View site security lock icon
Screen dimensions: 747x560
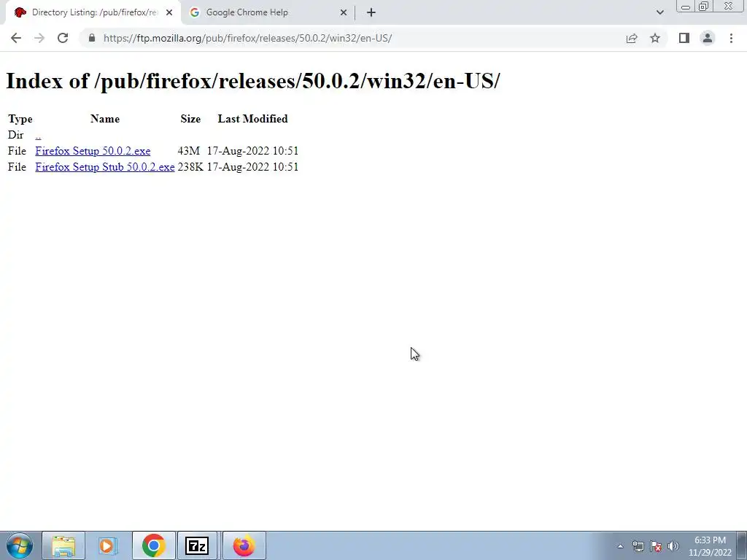tap(92, 38)
